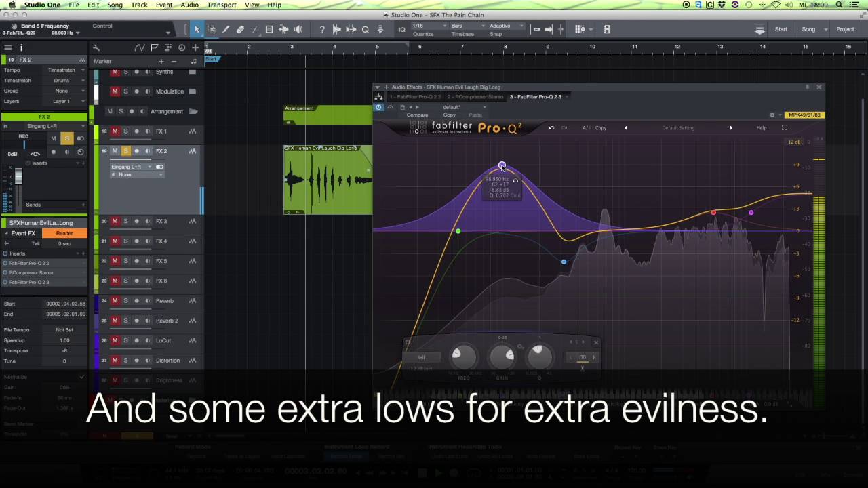Open the Layers dropdown showing Layer 1
The width and height of the screenshot is (868, 488).
point(66,101)
